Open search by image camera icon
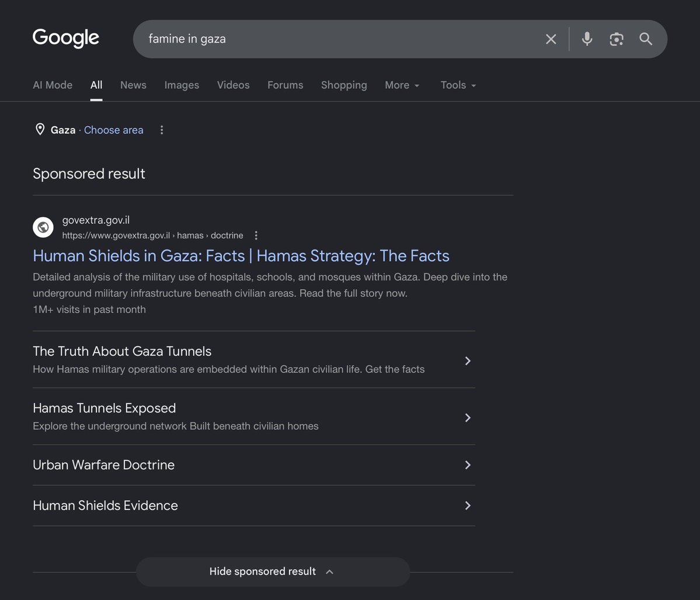The image size is (700, 600). (617, 39)
